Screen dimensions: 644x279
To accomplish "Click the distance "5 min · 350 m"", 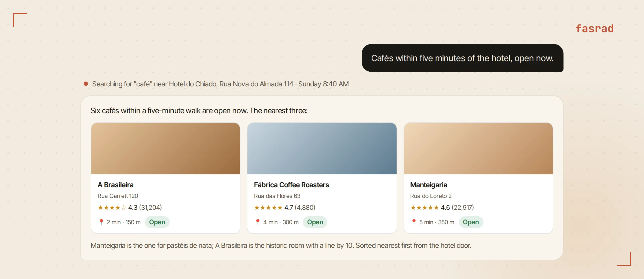I will [x=437, y=222].
